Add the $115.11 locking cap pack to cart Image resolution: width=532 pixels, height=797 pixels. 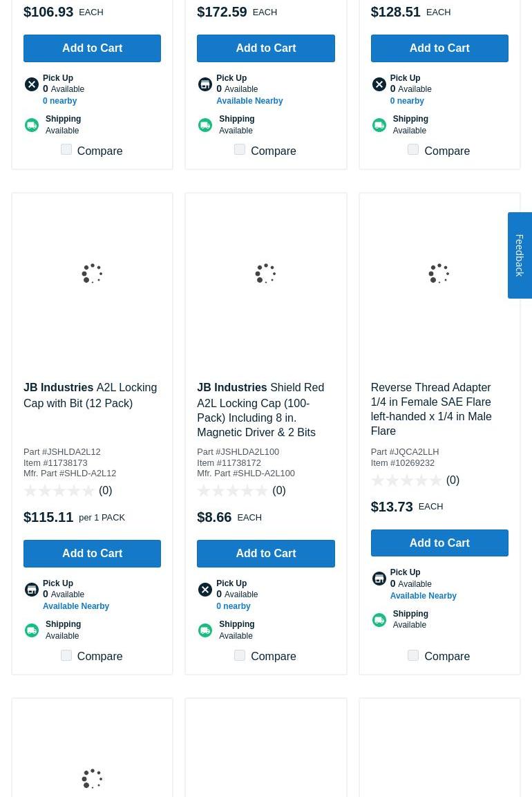click(x=92, y=554)
